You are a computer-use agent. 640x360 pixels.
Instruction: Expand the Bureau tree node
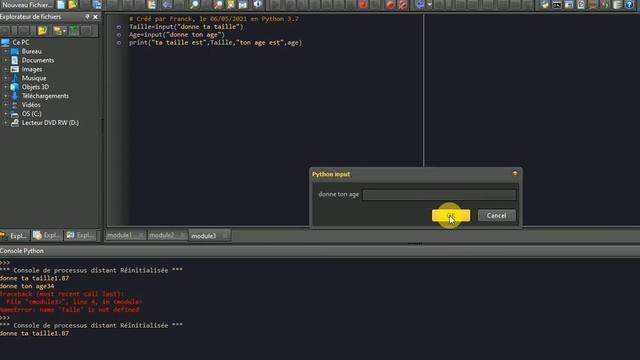[6, 51]
